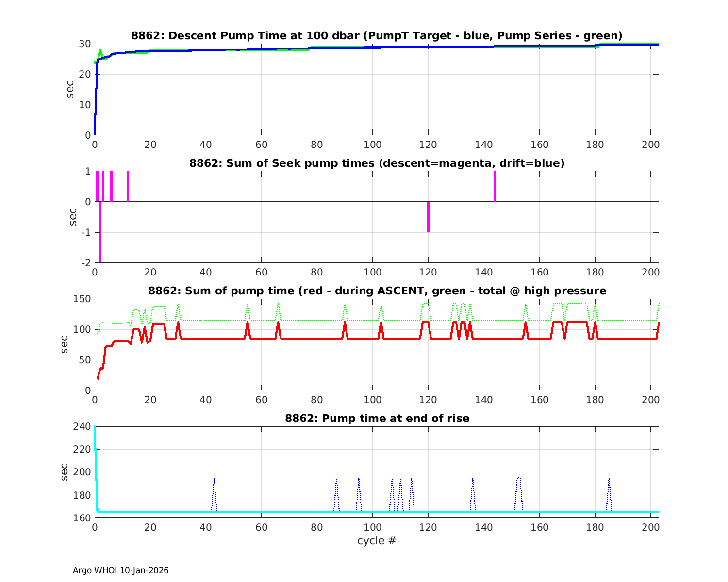Select the Argo WHOI 10-Jan-2026 footer text

click(x=120, y=570)
